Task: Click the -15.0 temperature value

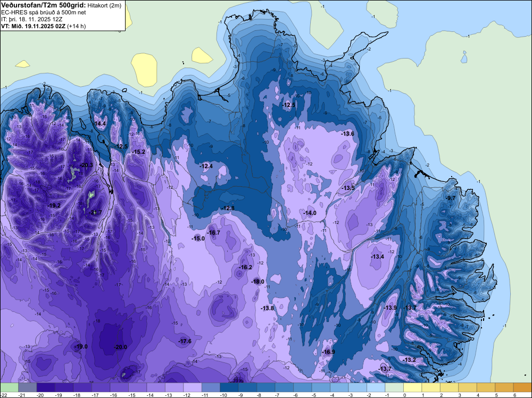Action: pyautogui.click(x=198, y=238)
